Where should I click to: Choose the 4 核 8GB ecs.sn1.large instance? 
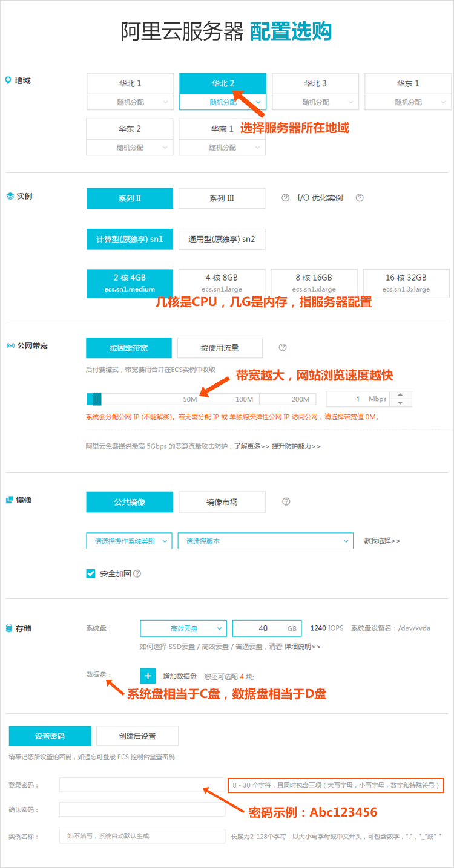point(222,283)
